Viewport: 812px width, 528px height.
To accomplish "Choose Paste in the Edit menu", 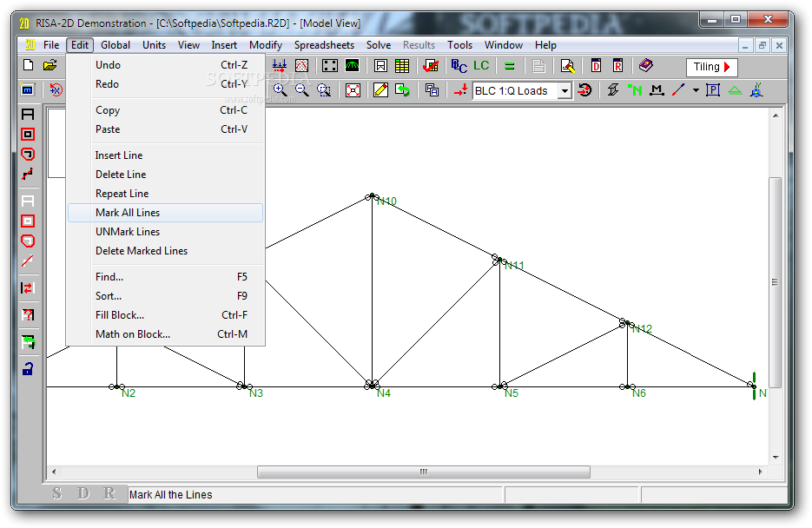I will (x=165, y=129).
